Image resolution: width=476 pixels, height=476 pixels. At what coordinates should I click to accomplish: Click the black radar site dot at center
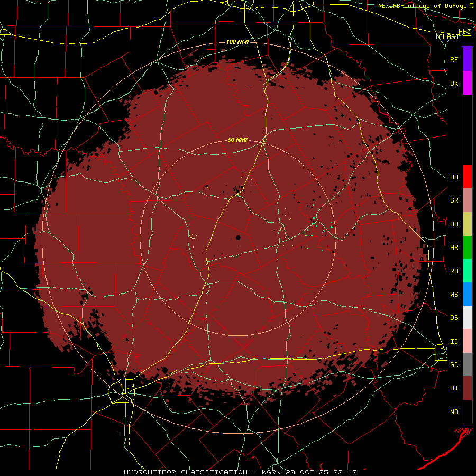238,237
